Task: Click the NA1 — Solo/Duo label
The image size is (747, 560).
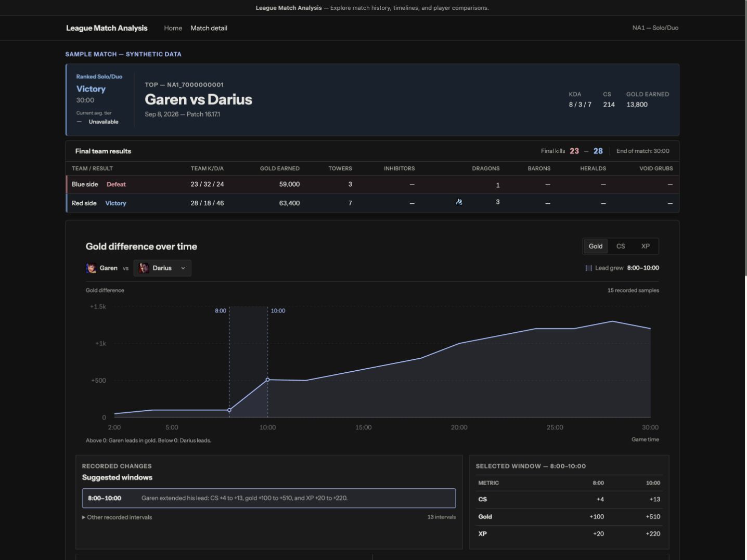Action: 655,28
